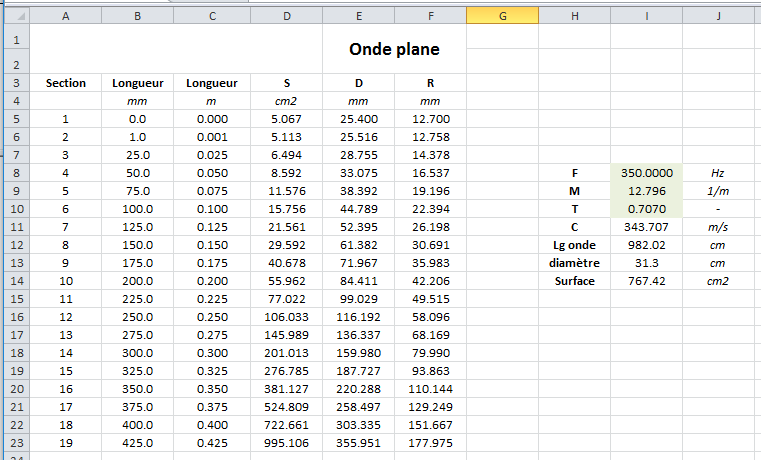761x460 pixels.
Task: Click the 'cm2' unit cell under S
Action: [x=287, y=101]
